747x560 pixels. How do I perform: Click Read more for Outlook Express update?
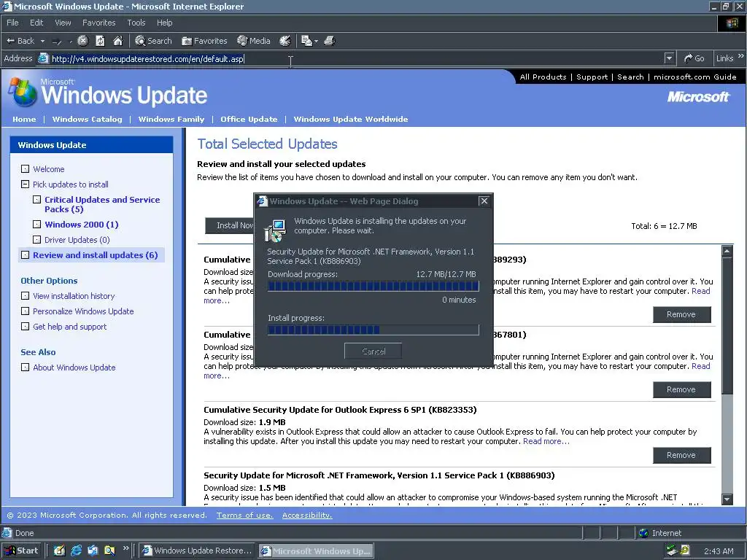pos(546,441)
